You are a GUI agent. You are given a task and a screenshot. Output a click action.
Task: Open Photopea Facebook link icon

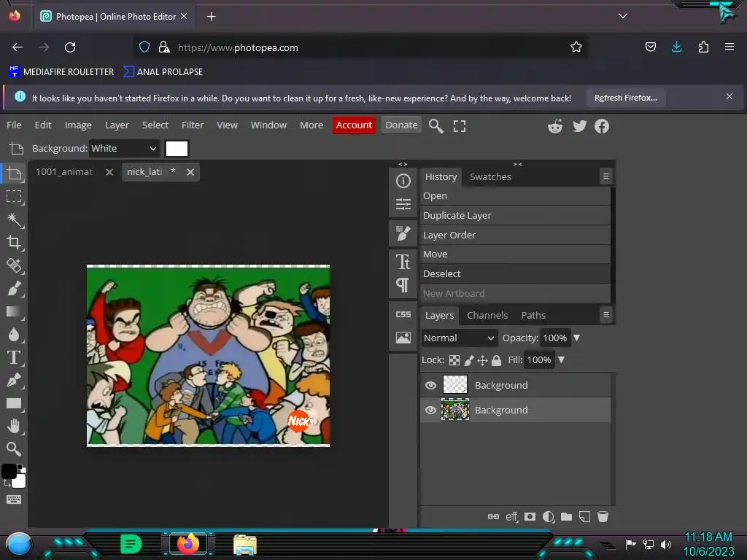click(602, 125)
